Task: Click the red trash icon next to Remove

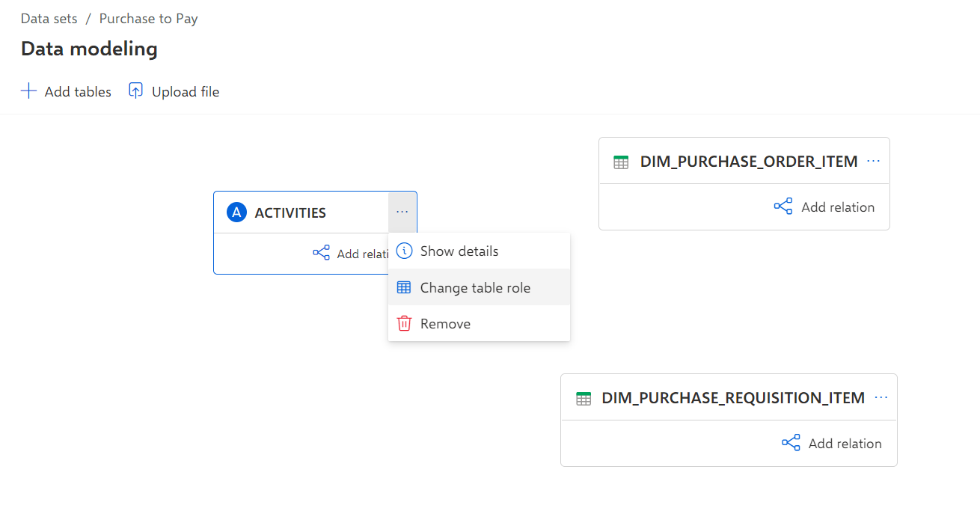Action: [x=404, y=323]
